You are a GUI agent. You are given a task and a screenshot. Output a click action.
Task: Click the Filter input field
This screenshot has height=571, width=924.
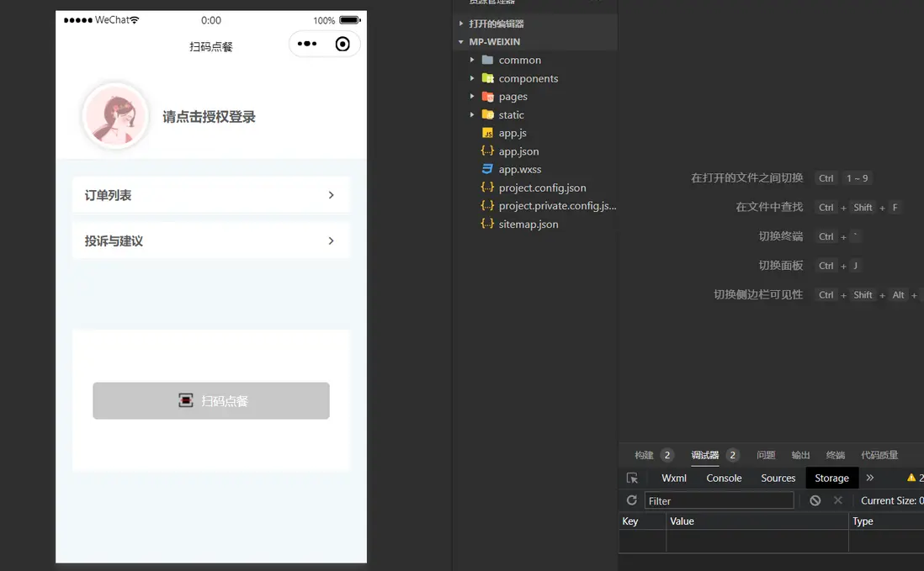(719, 501)
